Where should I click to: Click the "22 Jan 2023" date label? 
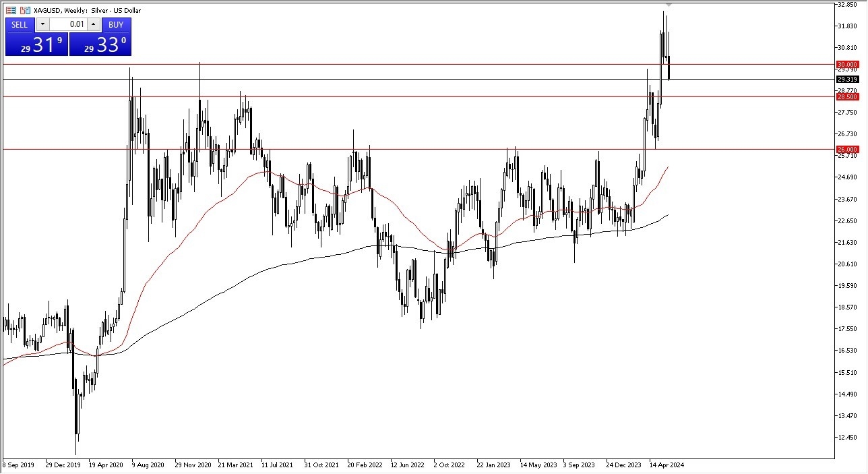pos(494,465)
